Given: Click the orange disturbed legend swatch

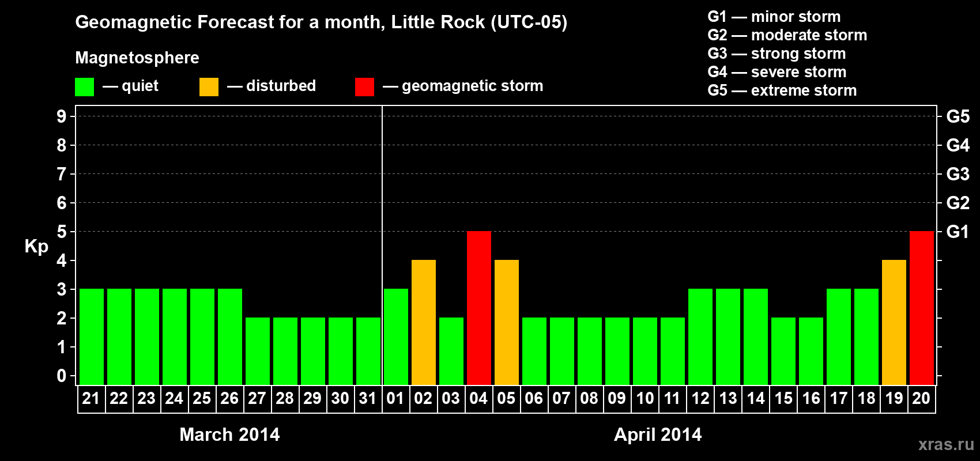Looking at the screenshot, I should pos(209,87).
